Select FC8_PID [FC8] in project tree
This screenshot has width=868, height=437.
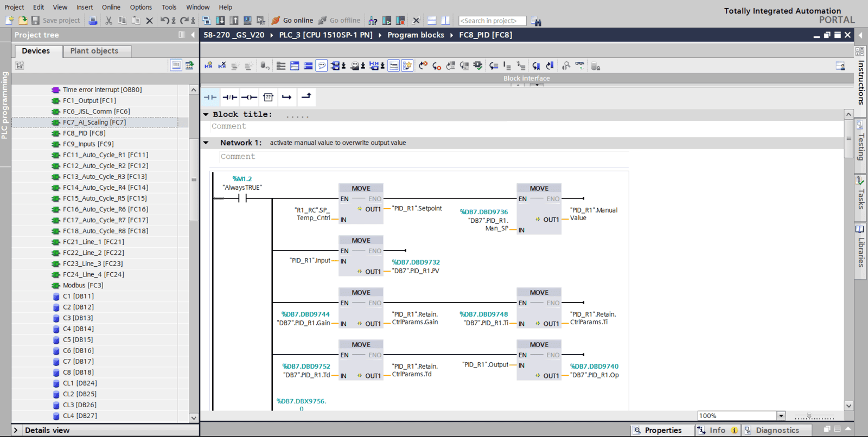click(x=84, y=133)
